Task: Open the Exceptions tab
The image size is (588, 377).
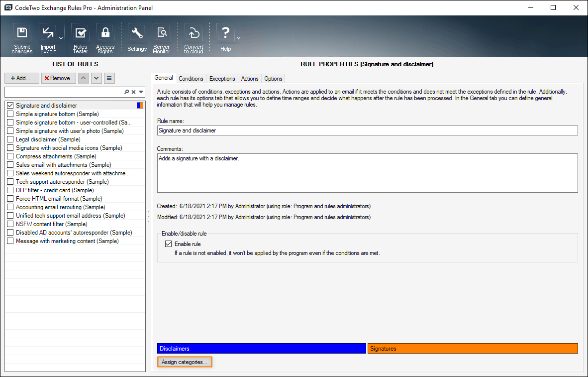Action: [x=222, y=79]
